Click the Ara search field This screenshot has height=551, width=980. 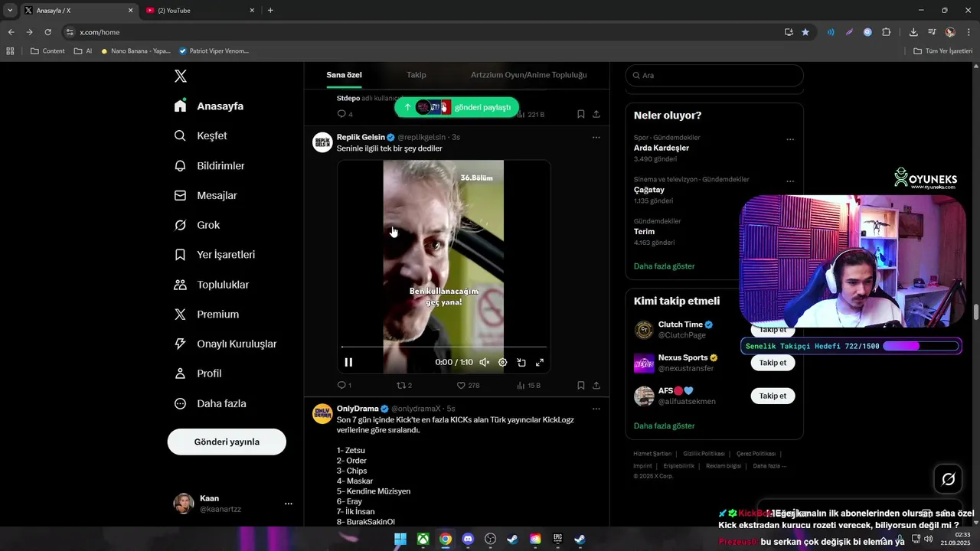pos(714,75)
